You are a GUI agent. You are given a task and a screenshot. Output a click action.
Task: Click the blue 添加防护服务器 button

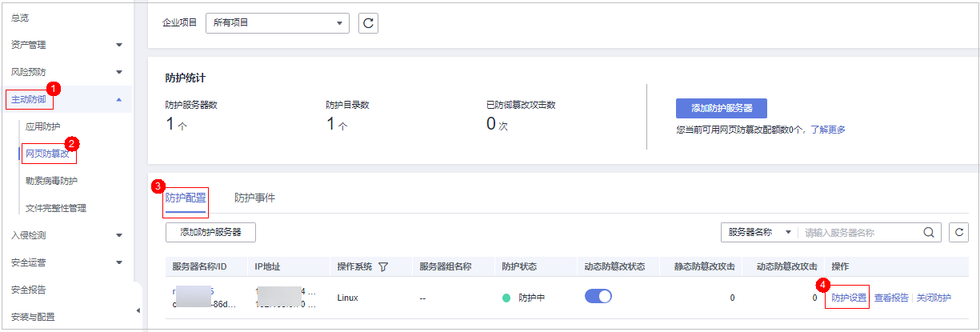721,108
